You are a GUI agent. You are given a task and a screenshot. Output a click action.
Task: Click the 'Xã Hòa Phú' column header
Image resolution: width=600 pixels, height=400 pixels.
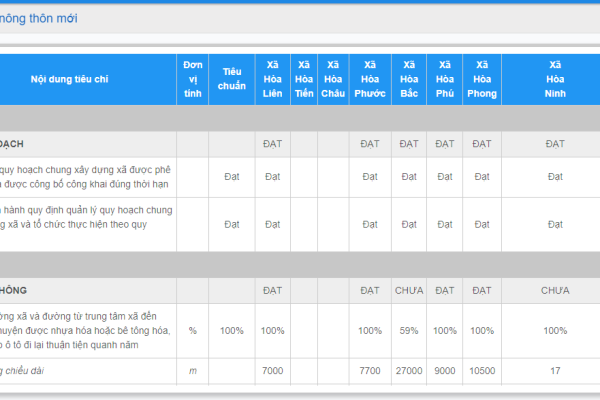pyautogui.click(x=445, y=79)
